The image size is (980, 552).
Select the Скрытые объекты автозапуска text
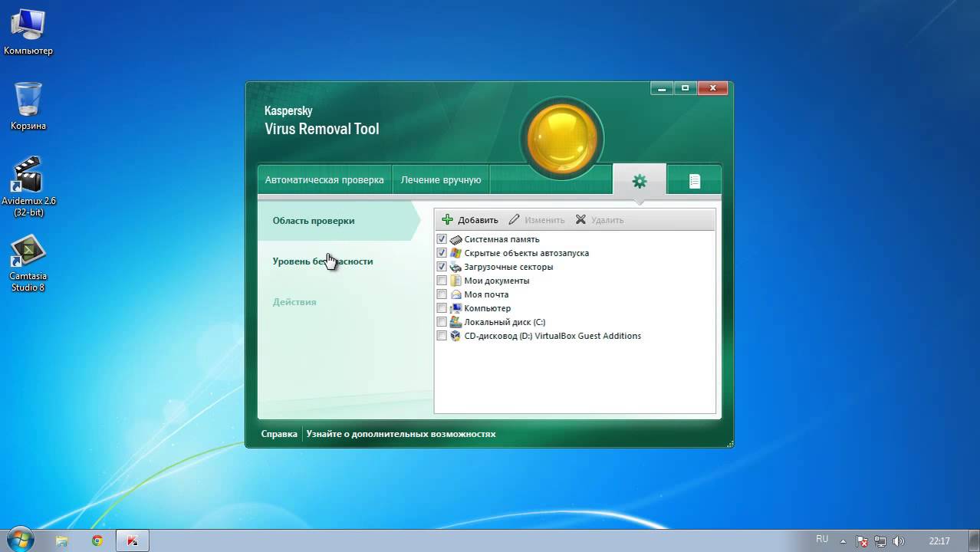pos(527,253)
